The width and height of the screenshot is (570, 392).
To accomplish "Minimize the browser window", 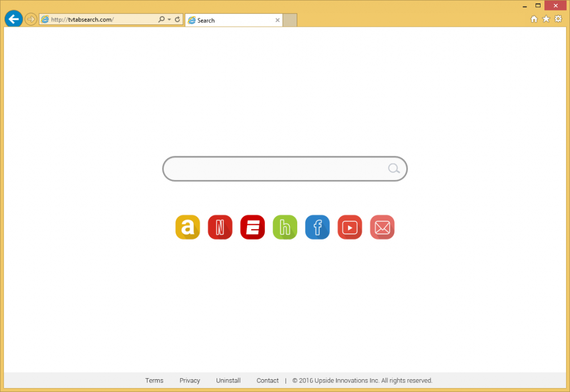I will coord(524,6).
